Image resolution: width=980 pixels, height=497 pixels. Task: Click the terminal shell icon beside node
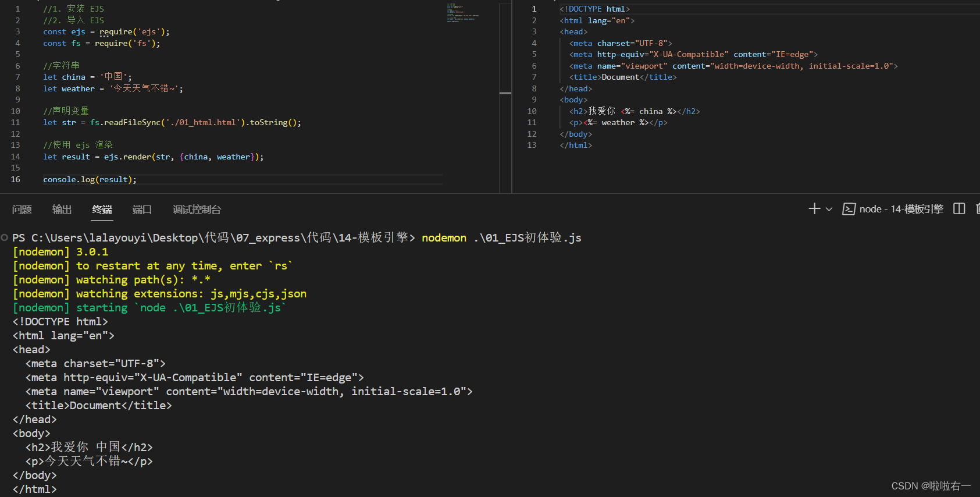tap(849, 209)
